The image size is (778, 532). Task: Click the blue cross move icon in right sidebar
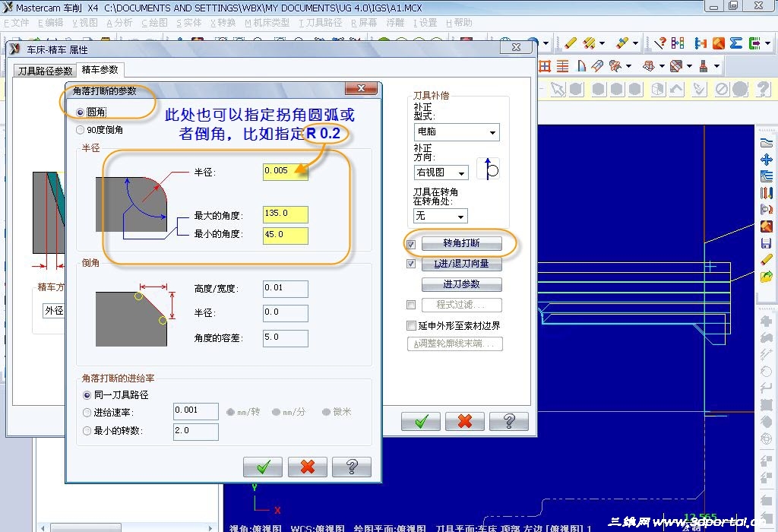click(766, 160)
